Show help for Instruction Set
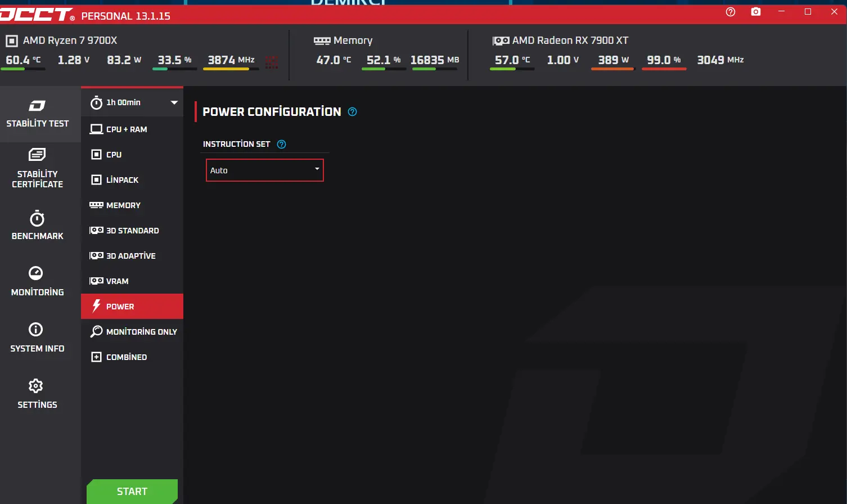Image resolution: width=847 pixels, height=504 pixels. (x=282, y=144)
